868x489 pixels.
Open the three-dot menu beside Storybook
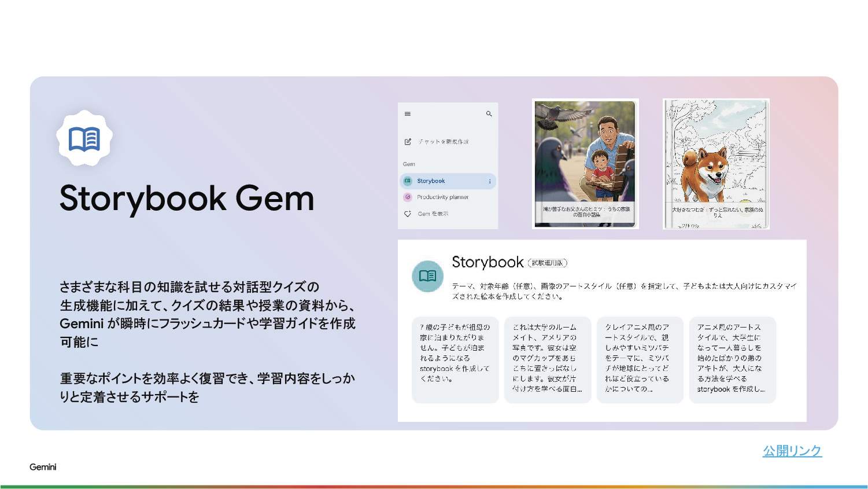pos(489,181)
